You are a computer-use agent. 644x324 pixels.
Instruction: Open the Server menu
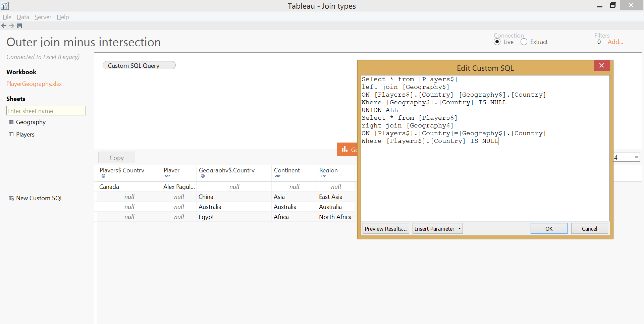43,17
